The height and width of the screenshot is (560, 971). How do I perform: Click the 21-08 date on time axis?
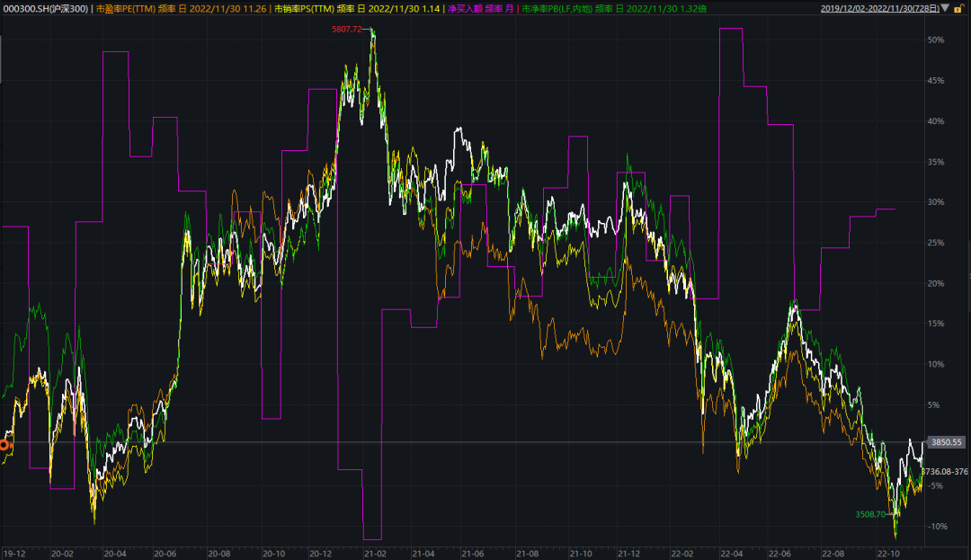[527, 554]
